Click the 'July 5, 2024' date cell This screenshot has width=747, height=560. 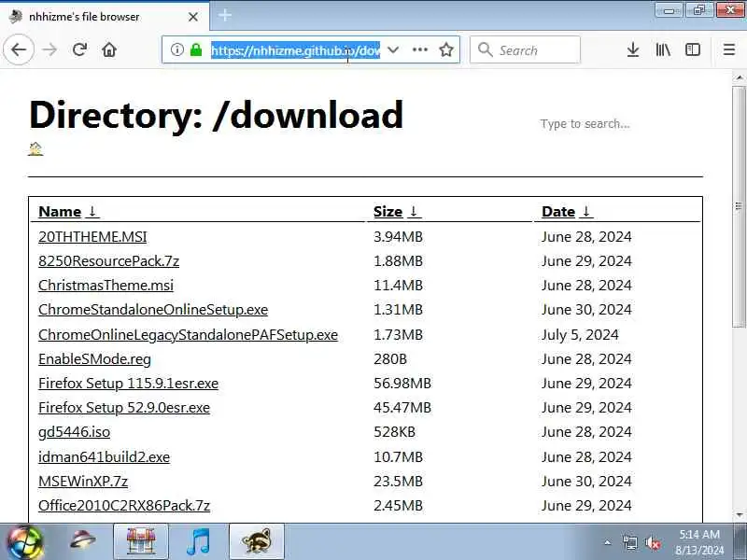coord(580,335)
